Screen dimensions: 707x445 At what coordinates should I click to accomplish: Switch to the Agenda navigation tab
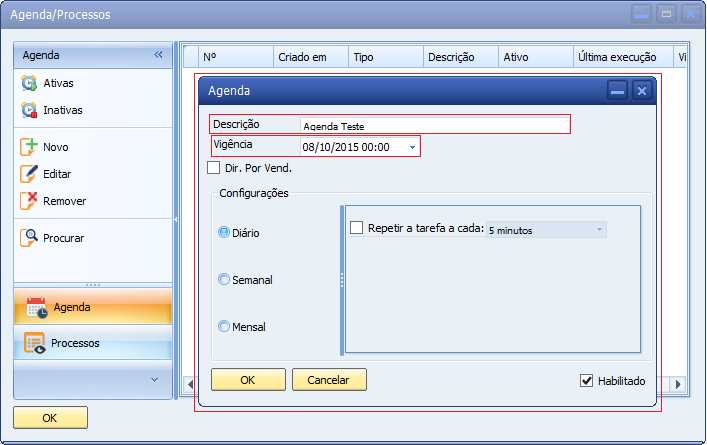click(x=93, y=307)
